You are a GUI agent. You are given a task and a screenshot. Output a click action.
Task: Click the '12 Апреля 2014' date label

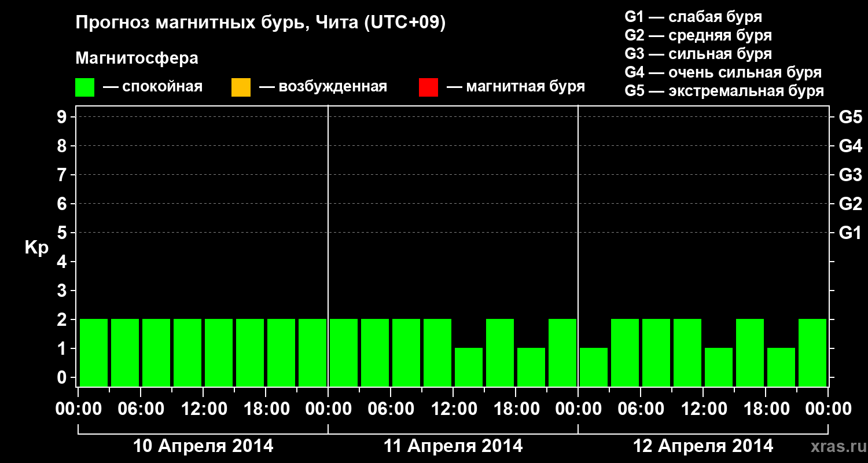pyautogui.click(x=703, y=446)
